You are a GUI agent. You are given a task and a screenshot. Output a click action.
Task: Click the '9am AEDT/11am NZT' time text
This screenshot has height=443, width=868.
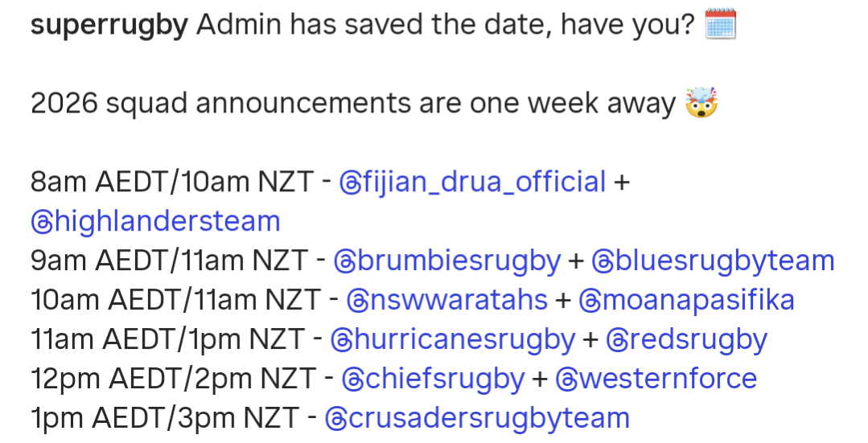click(169, 260)
